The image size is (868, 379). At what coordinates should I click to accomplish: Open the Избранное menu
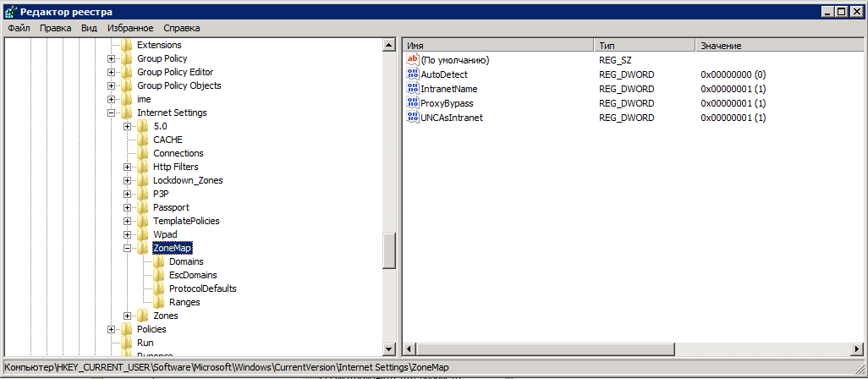[130, 28]
